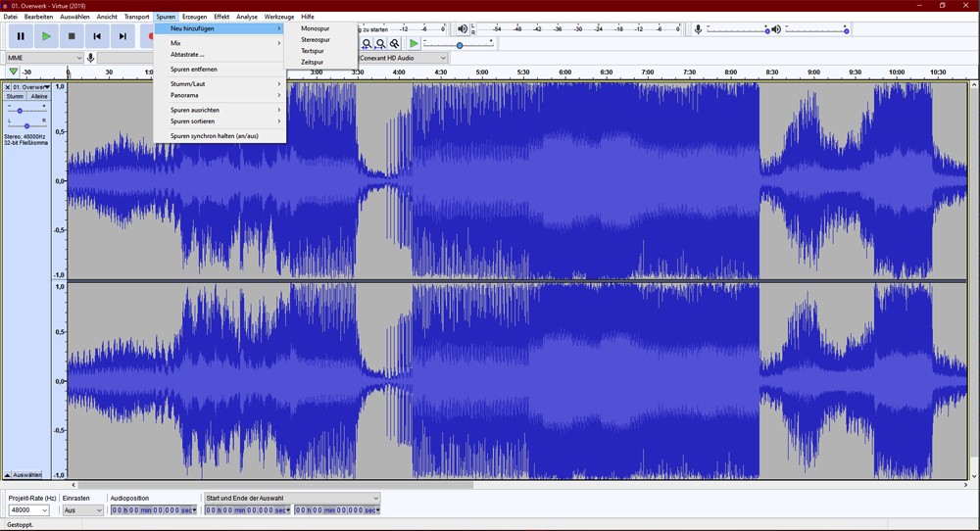The height and width of the screenshot is (531, 980).
Task: Click the horizontal scrollbar below the waveform
Action: click(x=274, y=484)
